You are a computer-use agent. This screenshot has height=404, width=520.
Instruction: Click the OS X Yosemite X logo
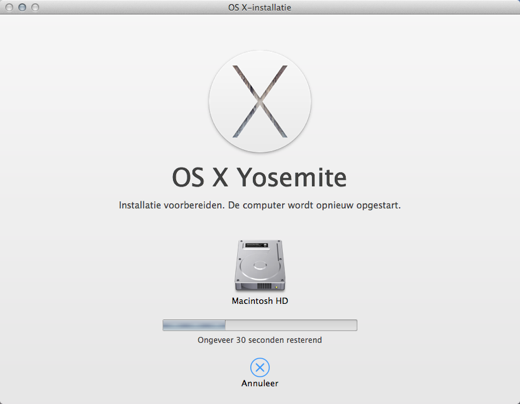[260, 101]
